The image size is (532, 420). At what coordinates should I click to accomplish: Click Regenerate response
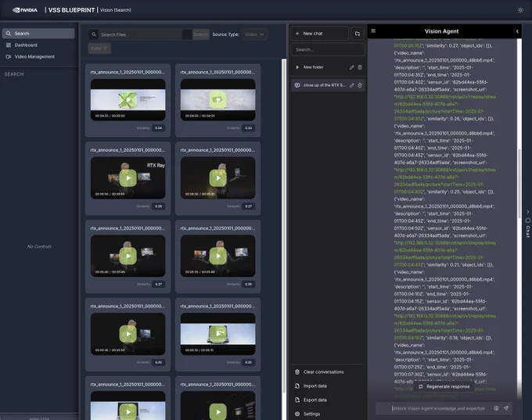tap(444, 386)
